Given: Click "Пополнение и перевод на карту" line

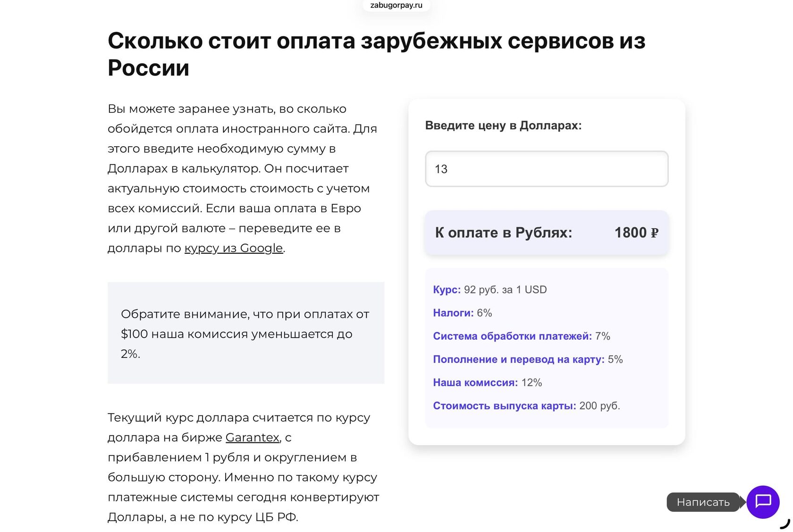Looking at the screenshot, I should tap(528, 359).
